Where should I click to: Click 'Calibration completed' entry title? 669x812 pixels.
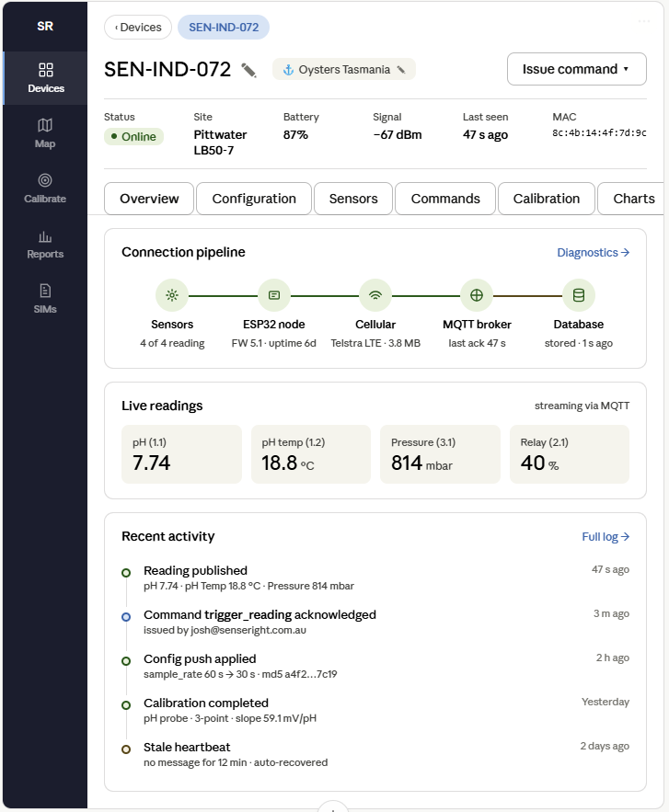206,703
